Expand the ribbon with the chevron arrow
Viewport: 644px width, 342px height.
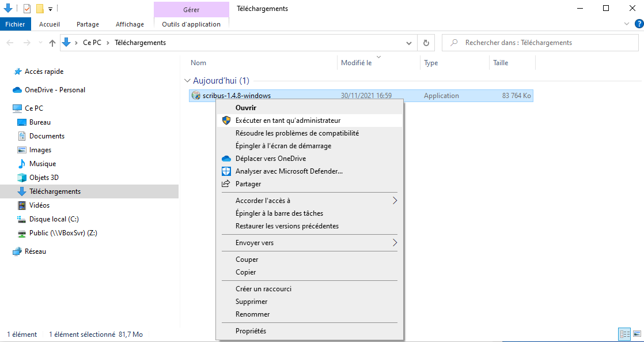coord(627,24)
